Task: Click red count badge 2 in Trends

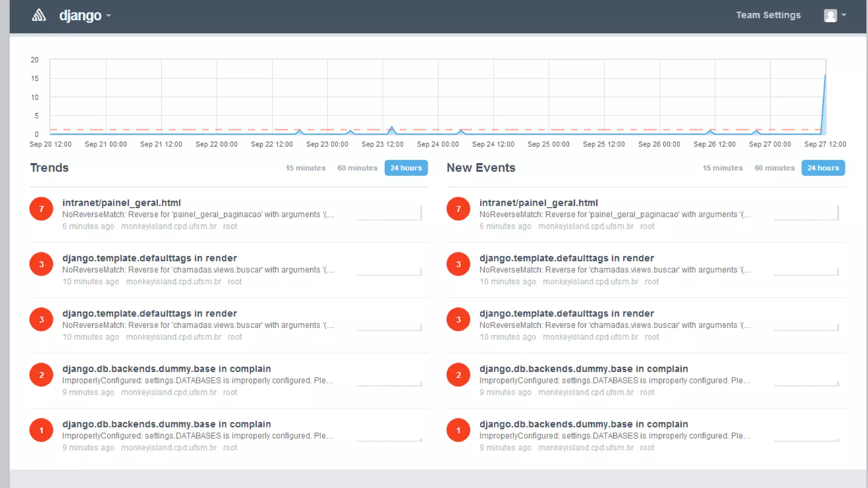Action: pos(41,374)
